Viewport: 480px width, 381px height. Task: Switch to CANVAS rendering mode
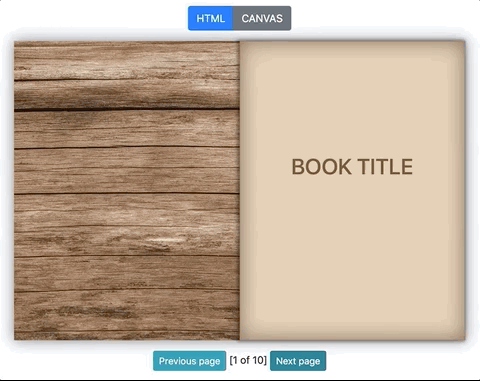click(x=262, y=18)
